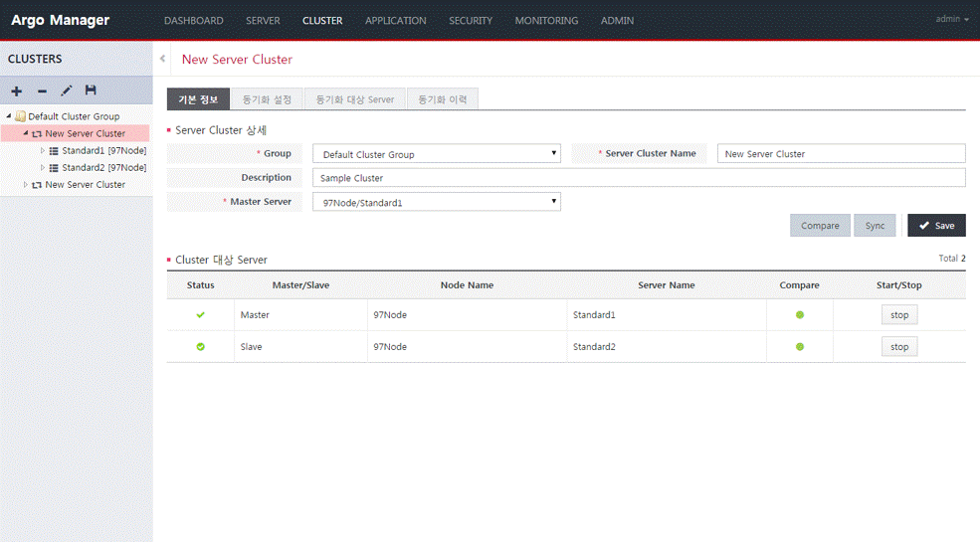
Task: Click the remove cluster minus icon
Action: (42, 91)
